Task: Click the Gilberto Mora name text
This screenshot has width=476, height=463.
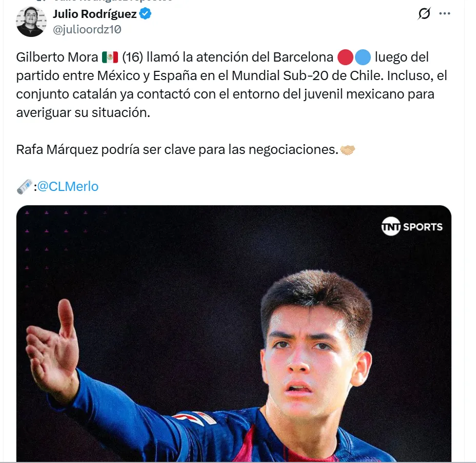Action: pyautogui.click(x=56, y=57)
